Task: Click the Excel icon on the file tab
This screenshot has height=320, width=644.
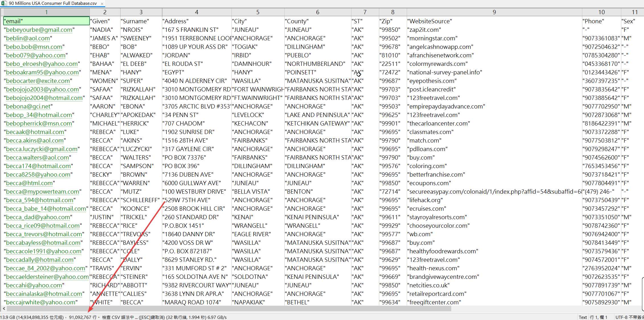Action: click(4, 3)
